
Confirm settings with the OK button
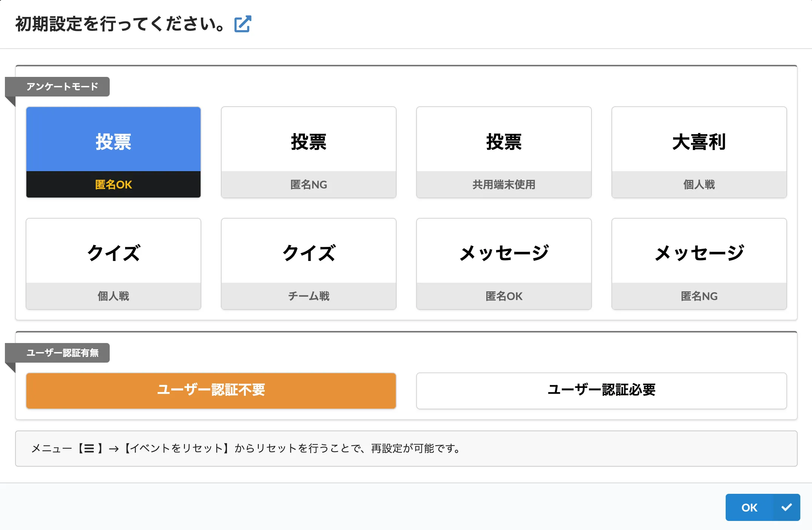763,507
